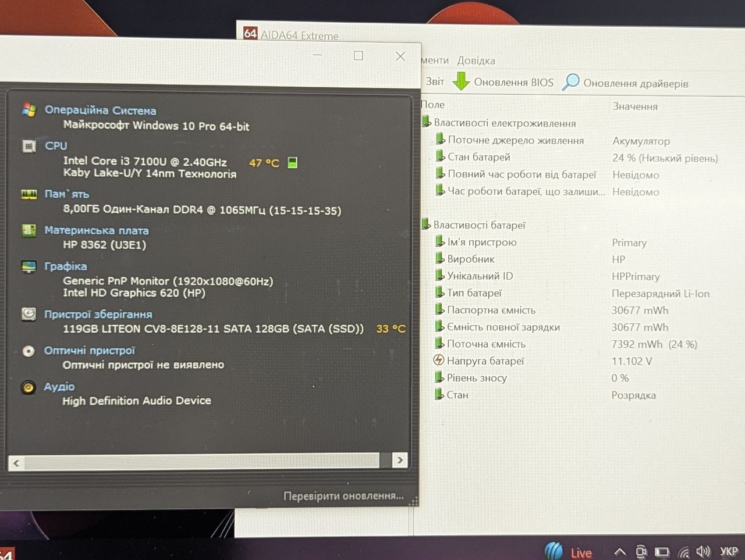Click the audio speaker icon in list

pos(28,387)
